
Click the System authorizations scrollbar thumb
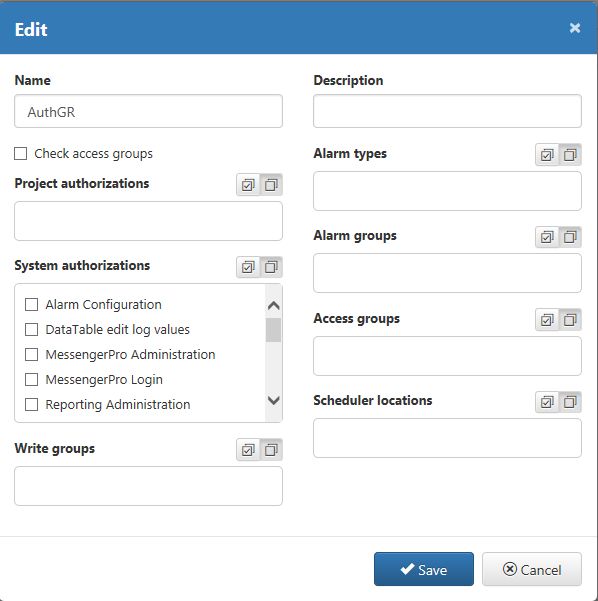click(273, 330)
